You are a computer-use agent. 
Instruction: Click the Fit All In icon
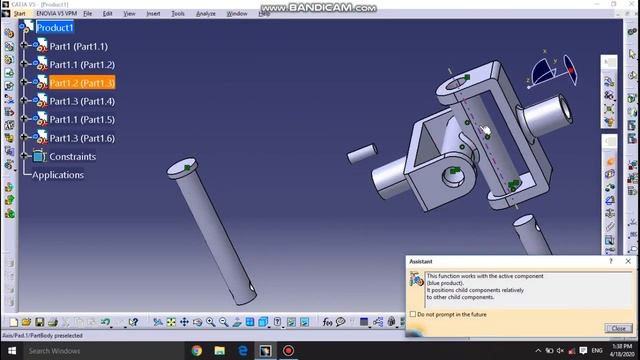click(171, 322)
